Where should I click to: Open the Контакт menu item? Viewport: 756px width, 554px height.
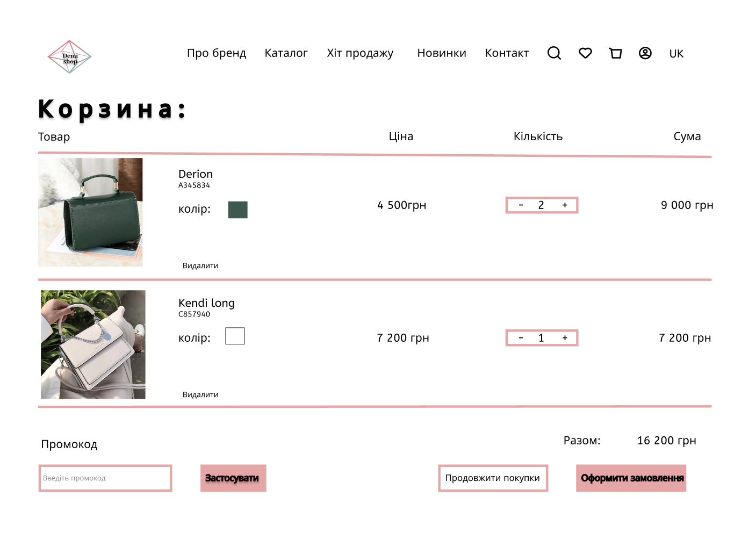point(507,53)
